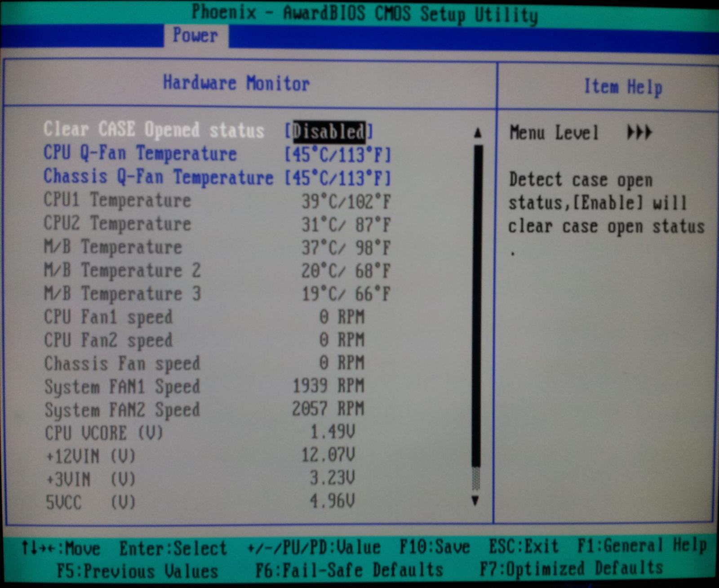Click the Chassis Fan speed label
Viewport: 719px width, 588px height.
point(122,364)
